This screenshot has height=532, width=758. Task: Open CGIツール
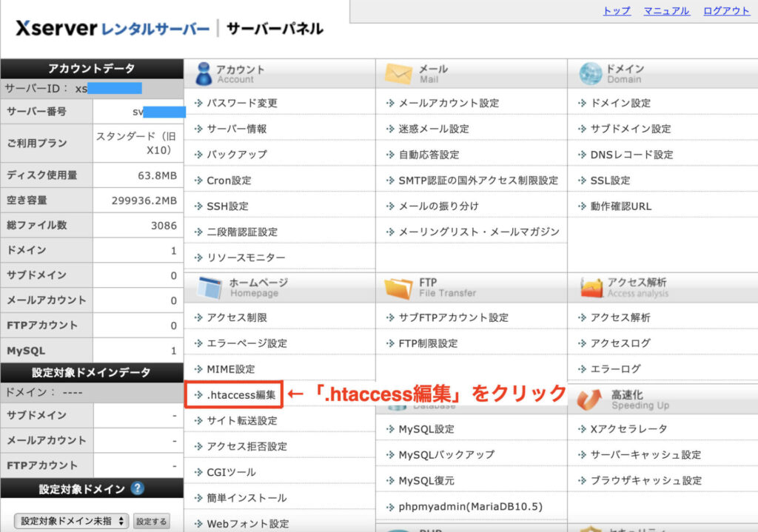tap(231, 472)
